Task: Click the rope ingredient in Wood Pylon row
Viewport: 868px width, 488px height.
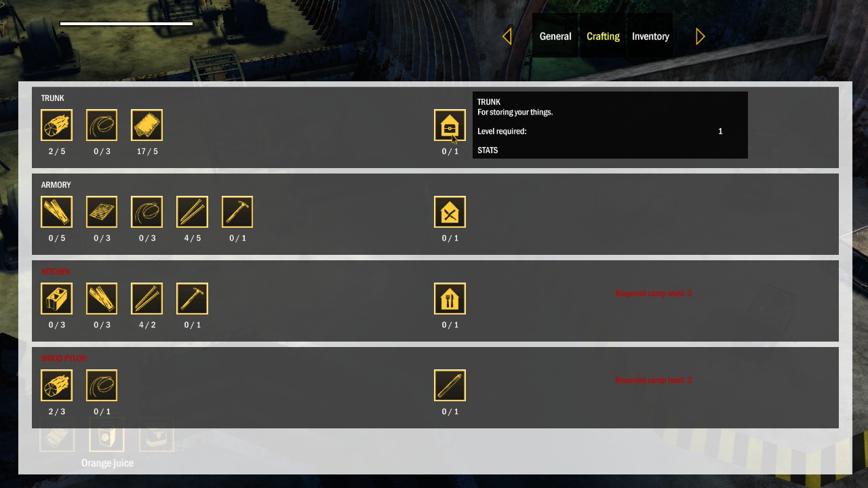Action: (x=102, y=386)
